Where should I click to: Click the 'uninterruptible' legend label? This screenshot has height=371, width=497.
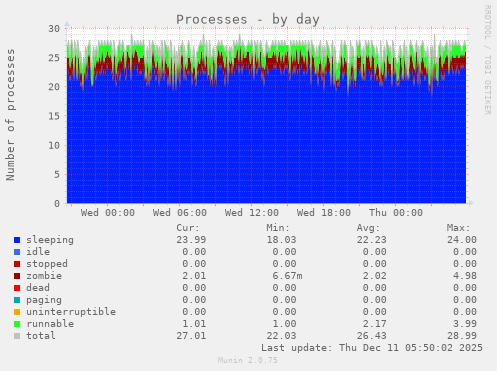pyautogui.click(x=71, y=312)
